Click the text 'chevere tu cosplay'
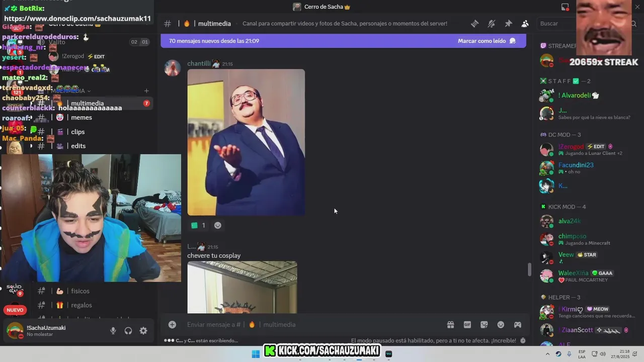644x362 pixels. point(214,255)
